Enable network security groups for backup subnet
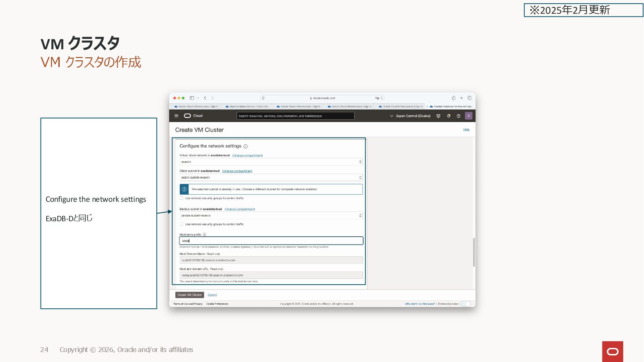644x362 pixels. click(181, 224)
